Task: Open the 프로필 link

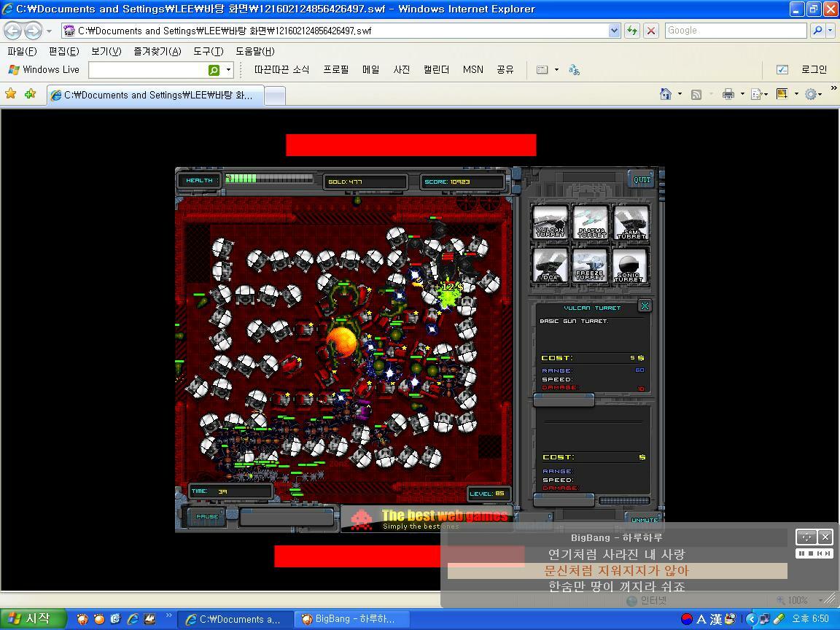Action: [336, 70]
